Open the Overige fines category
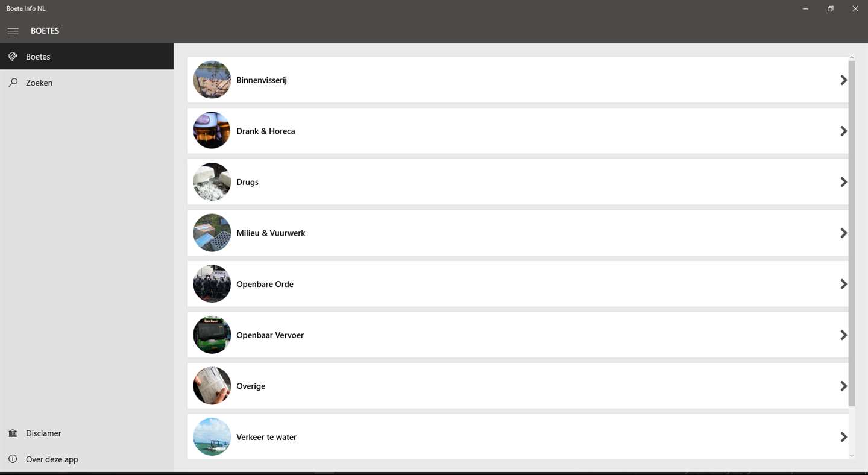 click(251, 386)
